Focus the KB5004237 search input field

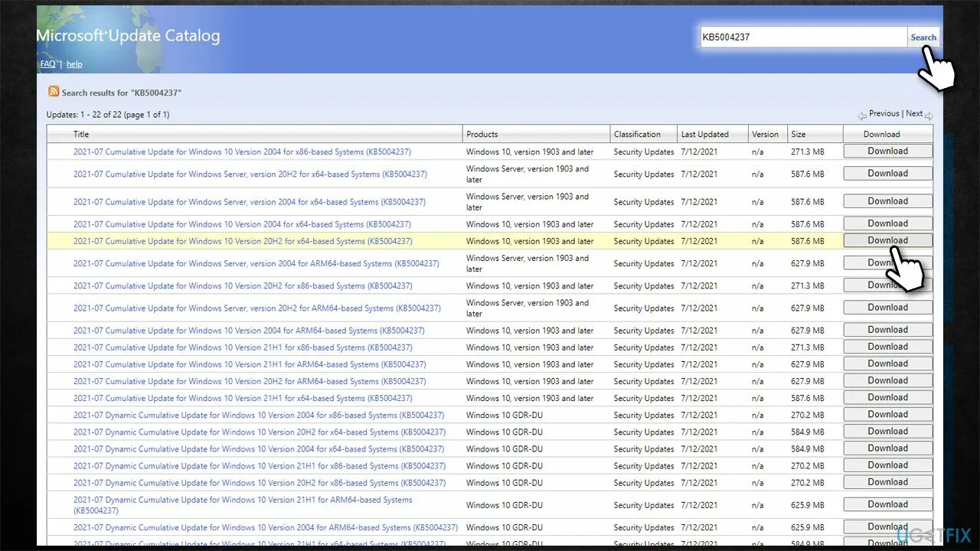pos(803,37)
